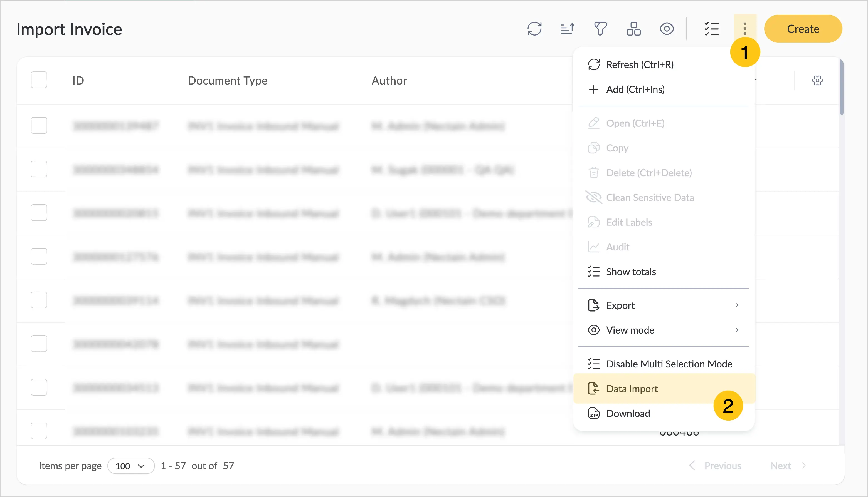
Task: Select Show totals menu entry
Action: click(664, 272)
